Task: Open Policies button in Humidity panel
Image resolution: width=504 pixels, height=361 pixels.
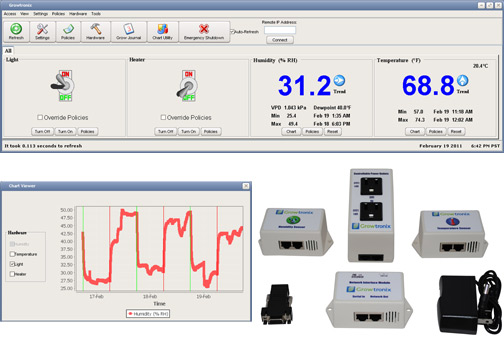Action: 312,131
